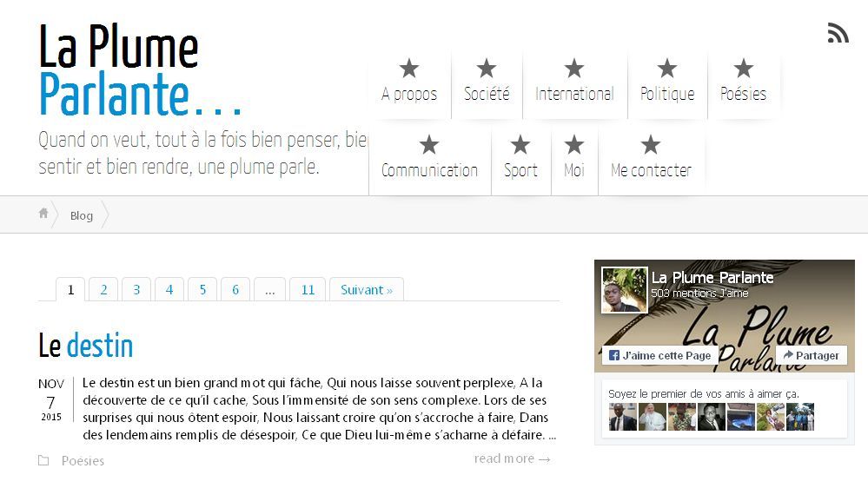
Task: Open the Communication menu item
Action: [429, 170]
